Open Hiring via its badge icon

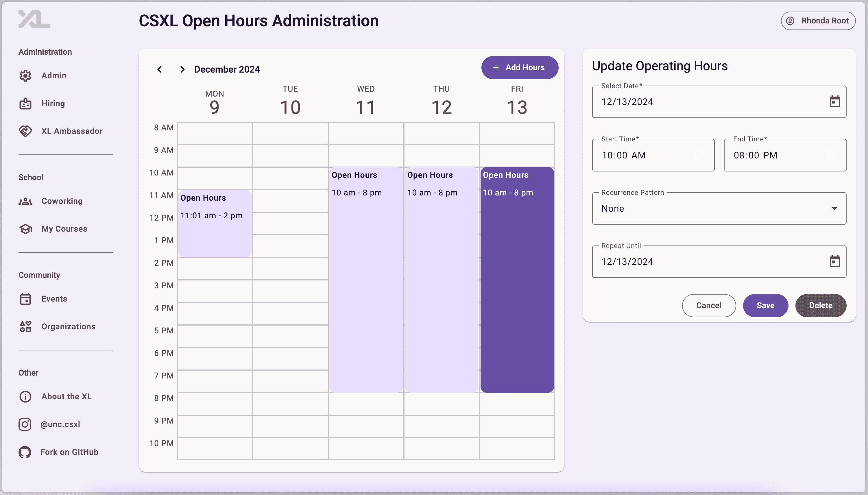25,103
